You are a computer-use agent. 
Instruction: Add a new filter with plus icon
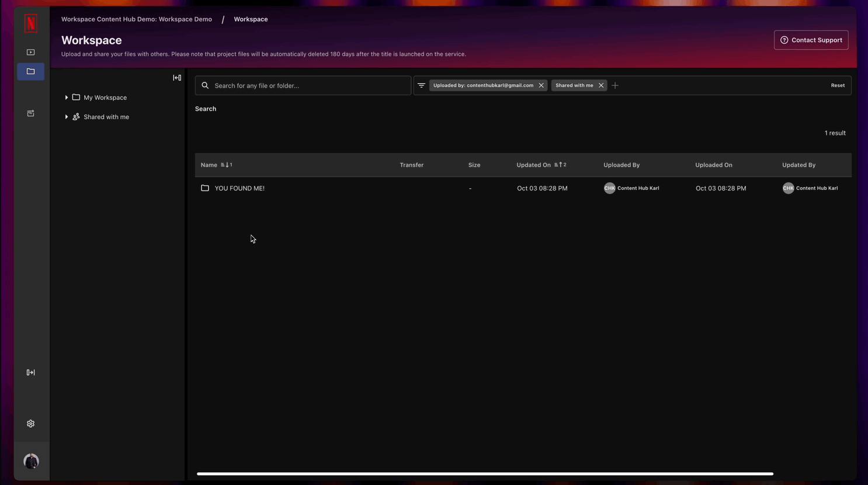pos(615,85)
